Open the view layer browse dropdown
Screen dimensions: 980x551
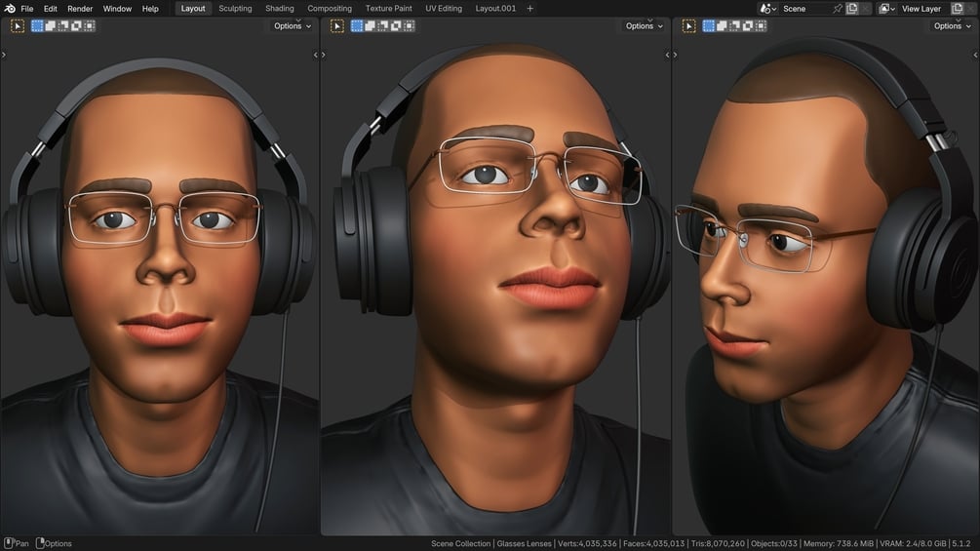pos(886,9)
